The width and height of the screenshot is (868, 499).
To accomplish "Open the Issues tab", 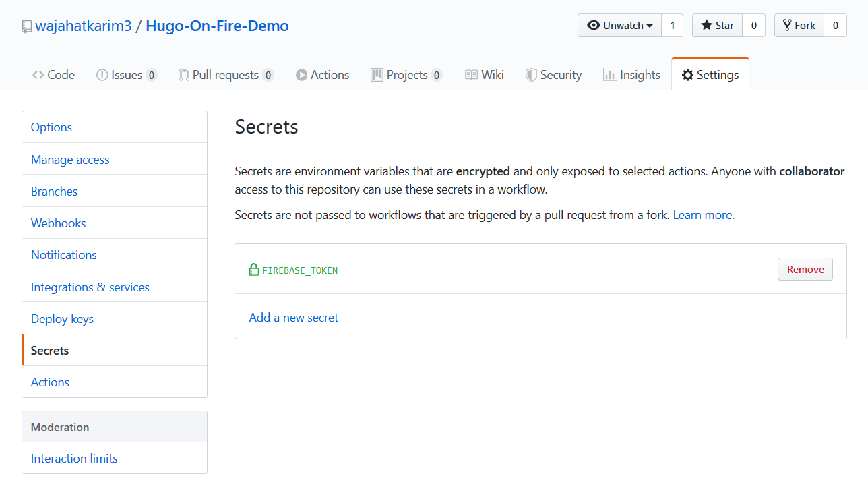I will pos(127,75).
